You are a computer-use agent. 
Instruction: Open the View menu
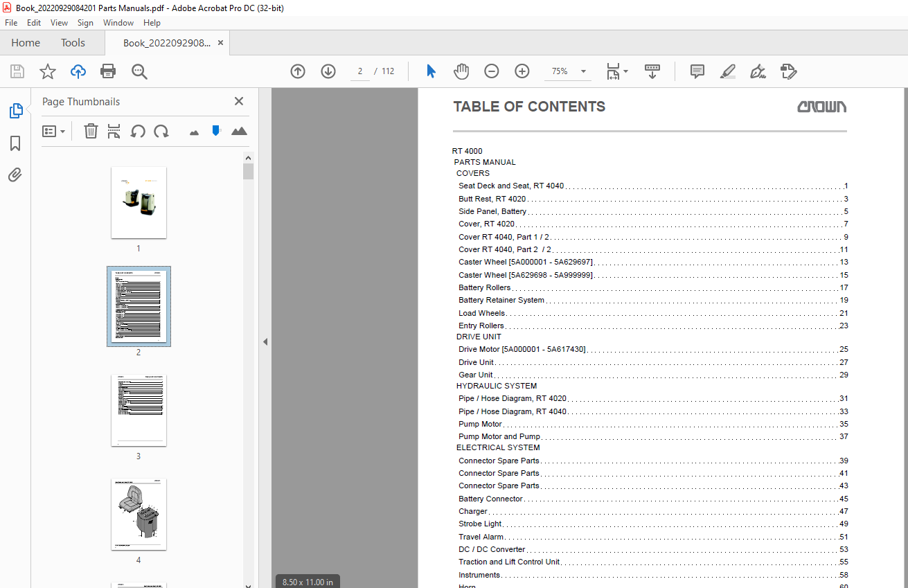click(59, 23)
